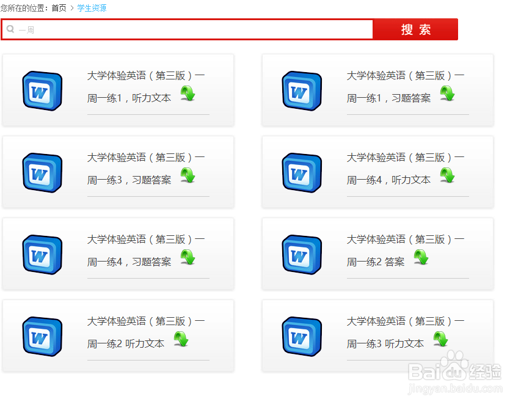Go to 首页 in the breadcrumb
Image resolution: width=532 pixels, height=407 pixels.
59,8
